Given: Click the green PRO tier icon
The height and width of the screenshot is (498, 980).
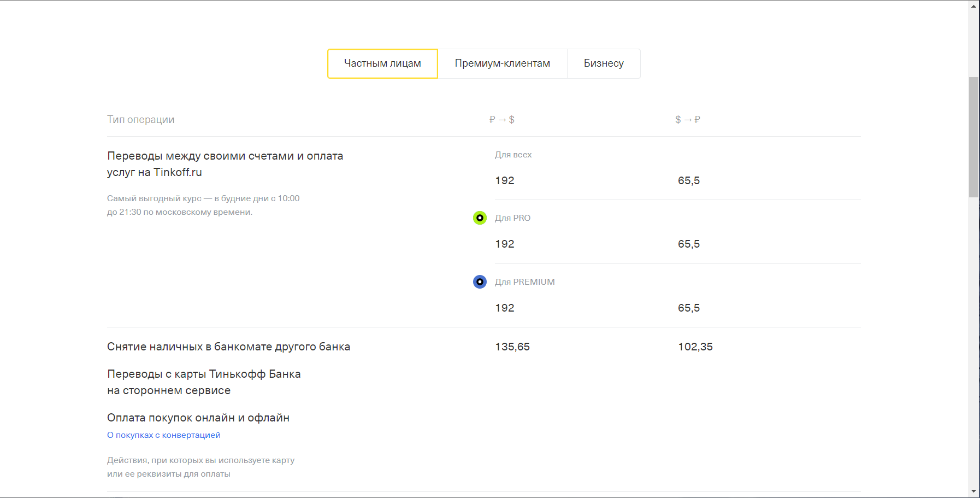Looking at the screenshot, I should tap(480, 218).
